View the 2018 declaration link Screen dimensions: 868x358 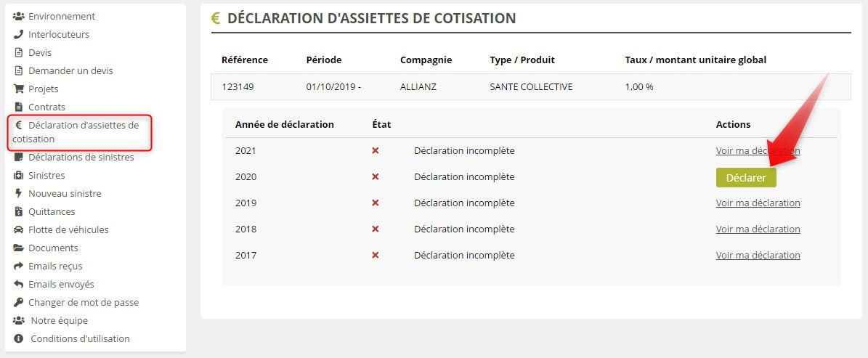(758, 229)
